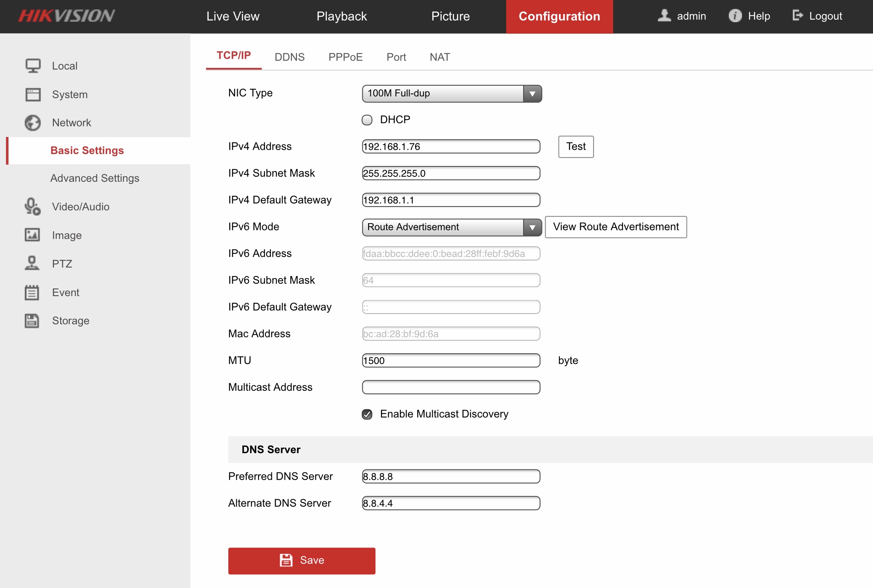Go to the Playback menu
Image resolution: width=873 pixels, height=588 pixels.
click(x=341, y=16)
